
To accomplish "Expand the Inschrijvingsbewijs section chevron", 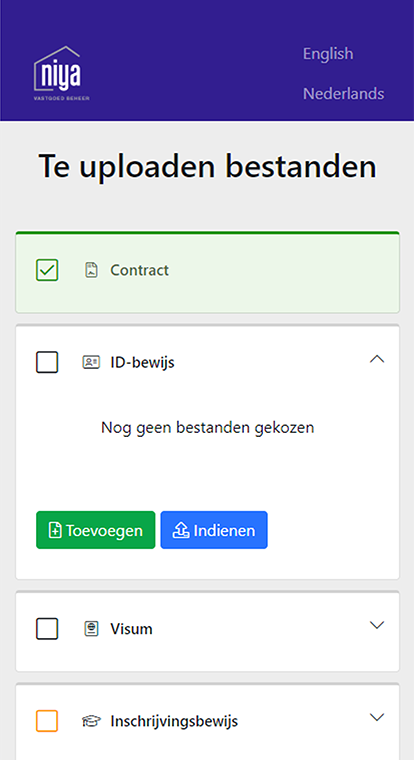I will click(x=377, y=717).
